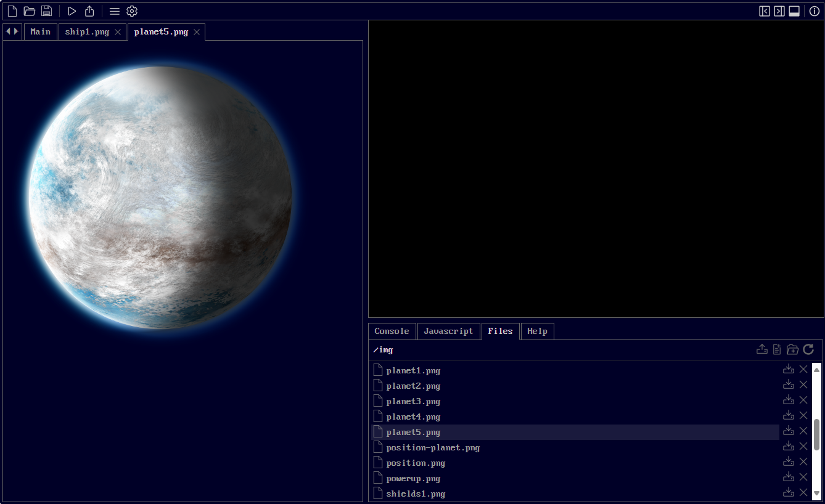Open position-planet.png in file list
Viewport: 825px width, 504px height.
point(575,447)
